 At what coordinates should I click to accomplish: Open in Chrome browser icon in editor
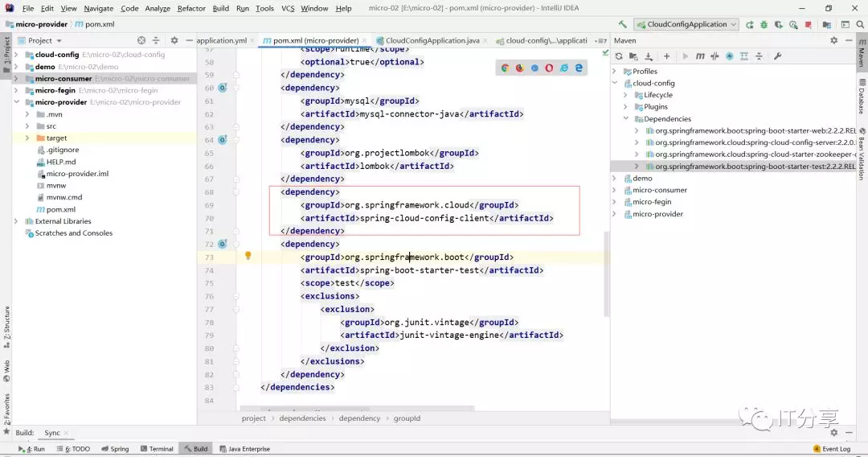[505, 68]
